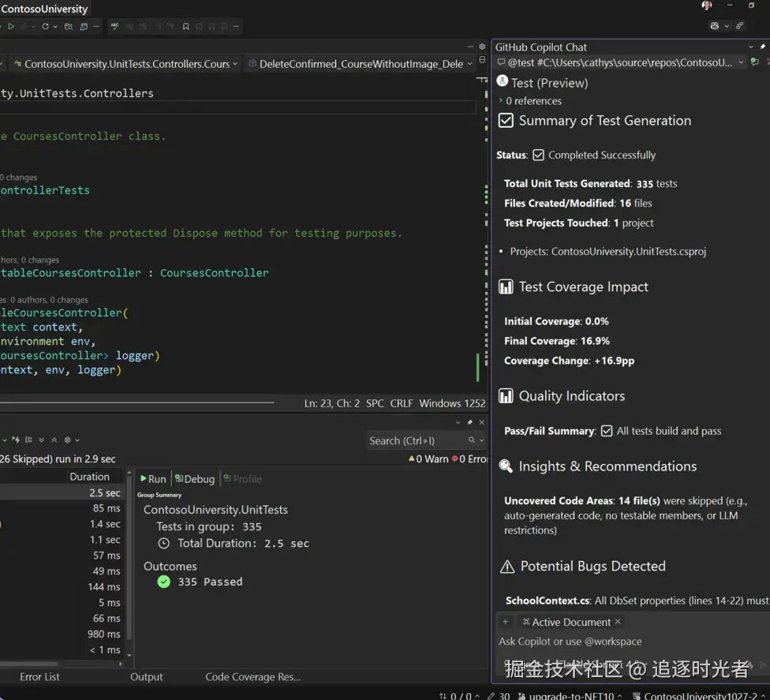Open the Copilot Chat thread dropdown chevron
The height and width of the screenshot is (700, 770).
[x=741, y=62]
